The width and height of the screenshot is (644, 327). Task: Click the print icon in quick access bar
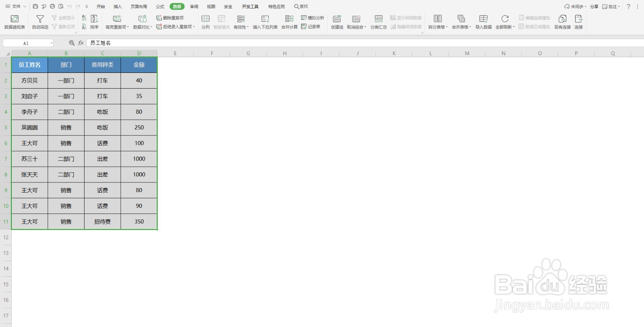pyautogui.click(x=52, y=6)
